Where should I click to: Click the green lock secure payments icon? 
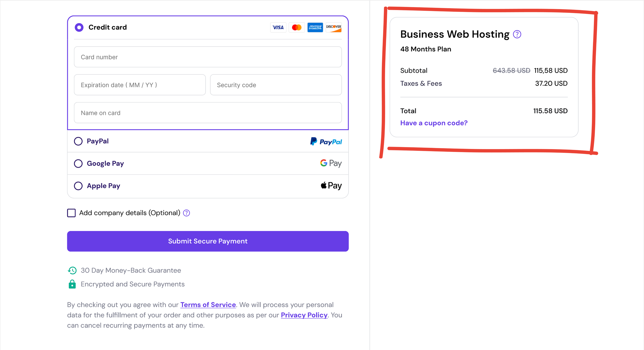click(x=72, y=284)
